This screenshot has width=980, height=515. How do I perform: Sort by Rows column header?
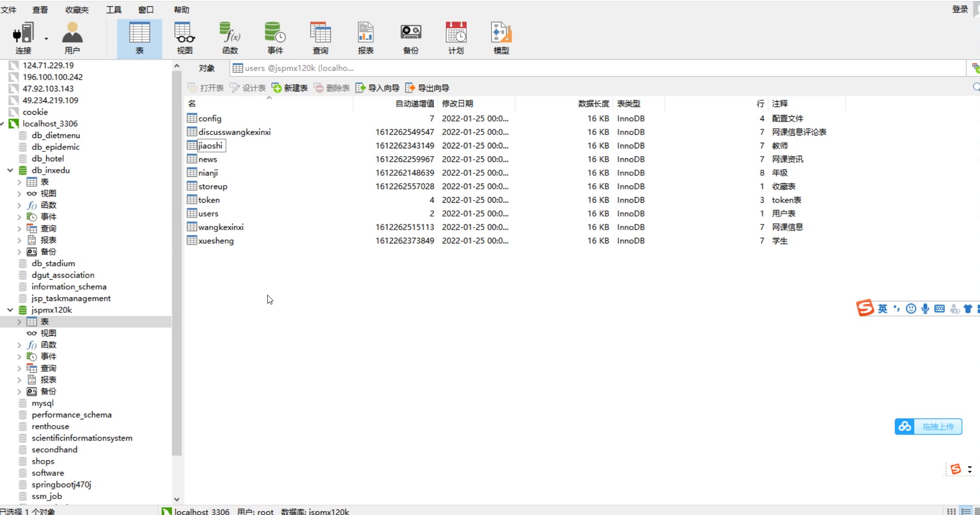pos(716,103)
